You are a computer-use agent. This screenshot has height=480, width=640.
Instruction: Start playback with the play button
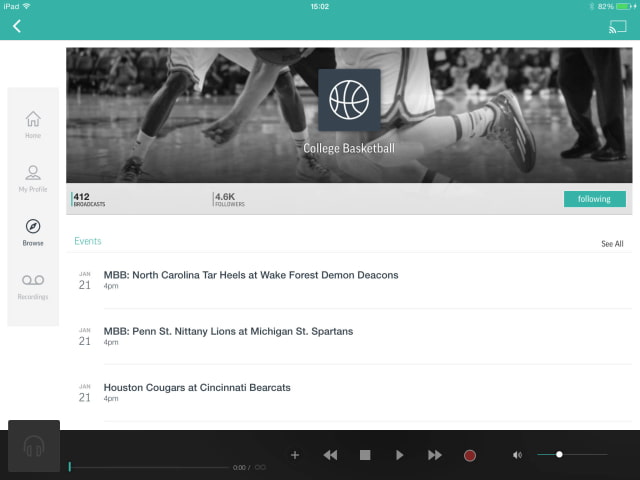pos(400,455)
